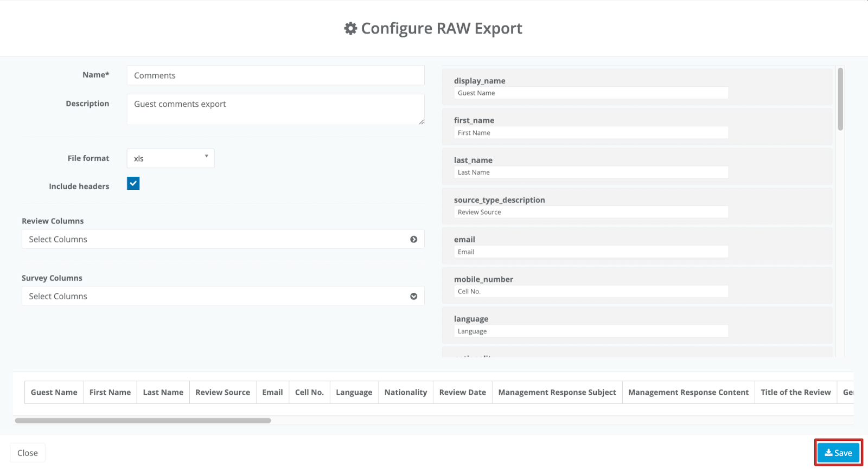Expand the Survey Columns selector
868x469 pixels.
(223, 296)
